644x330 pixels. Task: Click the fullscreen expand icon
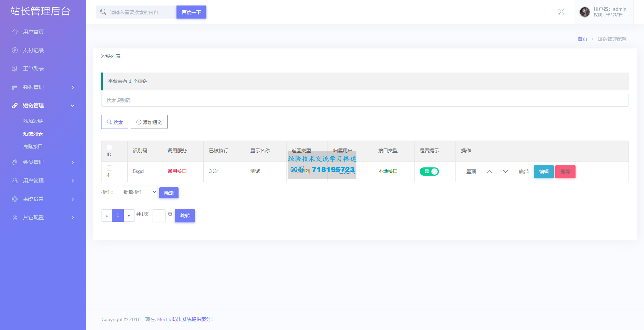tap(561, 12)
